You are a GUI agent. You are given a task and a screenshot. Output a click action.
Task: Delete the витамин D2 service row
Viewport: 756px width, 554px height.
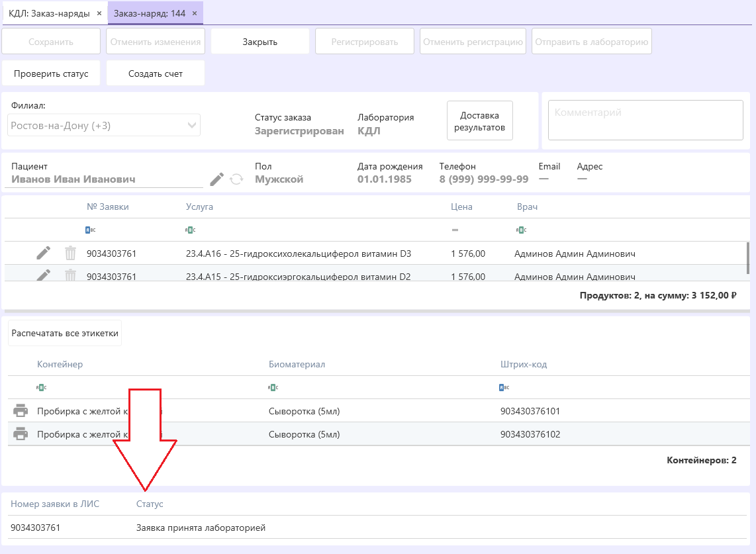[70, 275]
